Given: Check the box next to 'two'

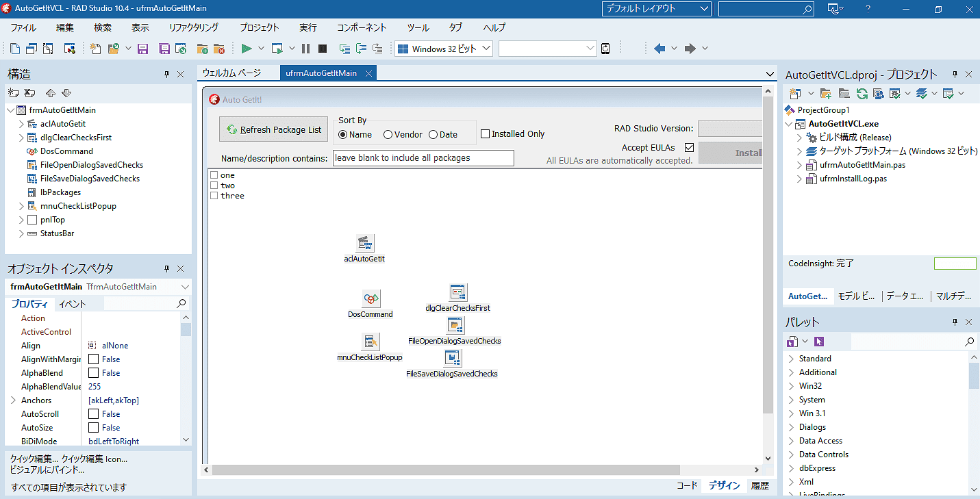Looking at the screenshot, I should (x=214, y=185).
